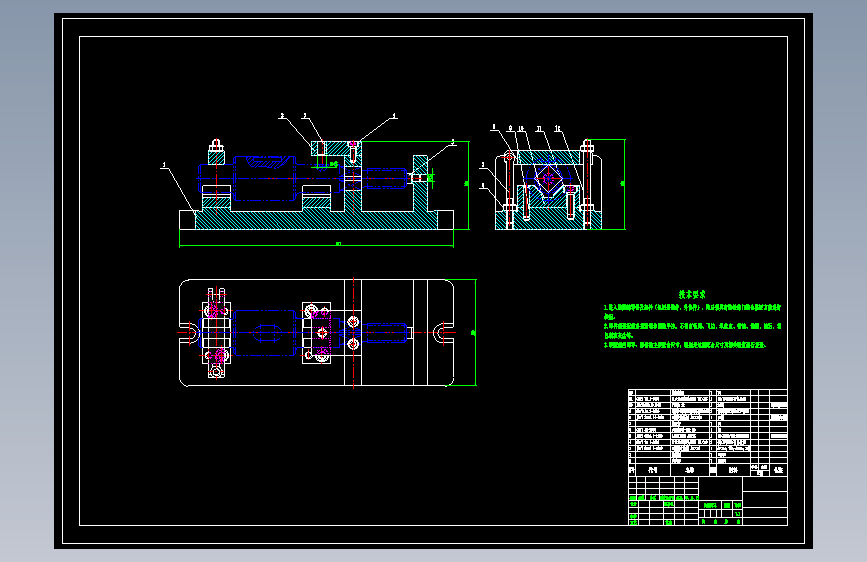This screenshot has width=867, height=562.
Task: Click balloon label 2 above the clamp block
Action: (x=282, y=116)
